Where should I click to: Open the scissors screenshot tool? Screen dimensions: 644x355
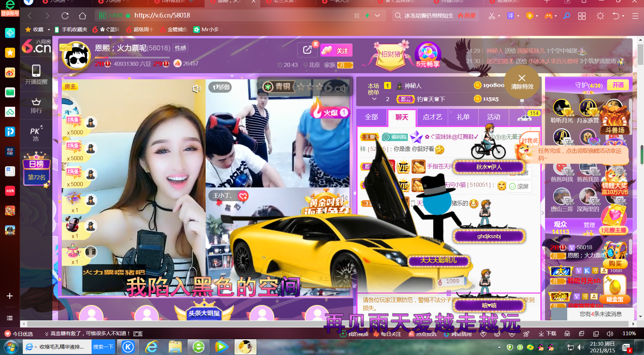492,16
